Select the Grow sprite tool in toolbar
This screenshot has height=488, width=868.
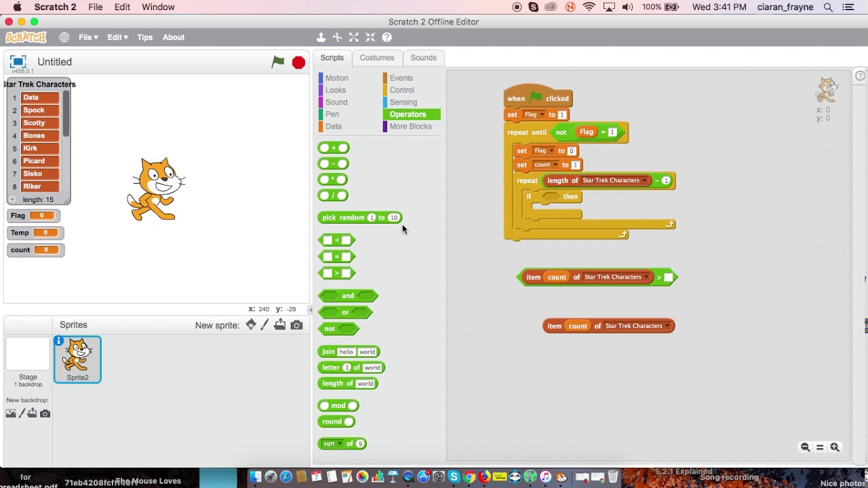pos(354,37)
